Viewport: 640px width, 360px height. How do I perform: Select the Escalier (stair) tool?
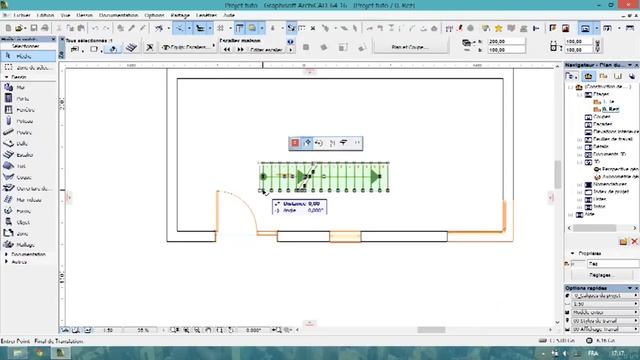click(x=28, y=155)
